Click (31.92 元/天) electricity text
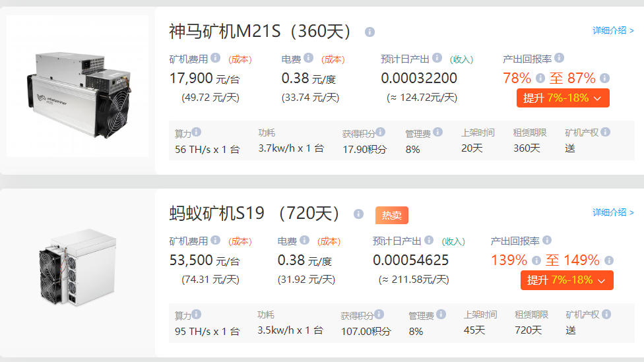The width and height of the screenshot is (644, 362). 306,280
